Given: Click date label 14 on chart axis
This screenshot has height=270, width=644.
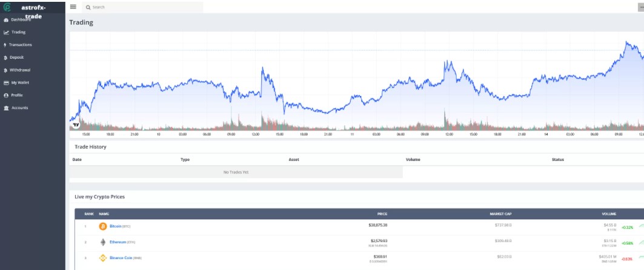Looking at the screenshot, I should (545, 134).
